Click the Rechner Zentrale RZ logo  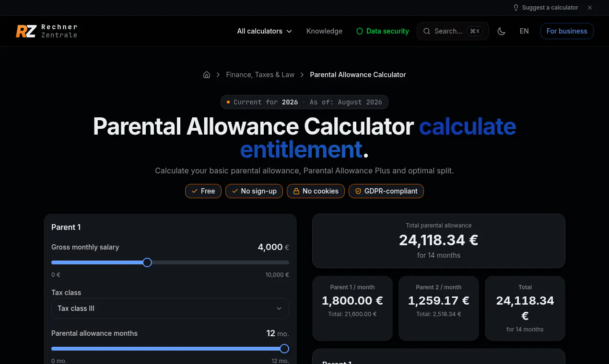(x=47, y=31)
